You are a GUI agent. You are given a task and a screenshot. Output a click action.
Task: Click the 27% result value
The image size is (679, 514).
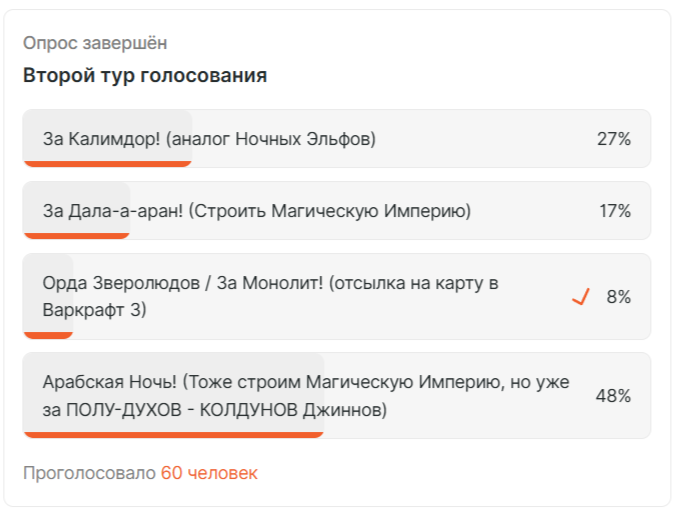coord(613,139)
